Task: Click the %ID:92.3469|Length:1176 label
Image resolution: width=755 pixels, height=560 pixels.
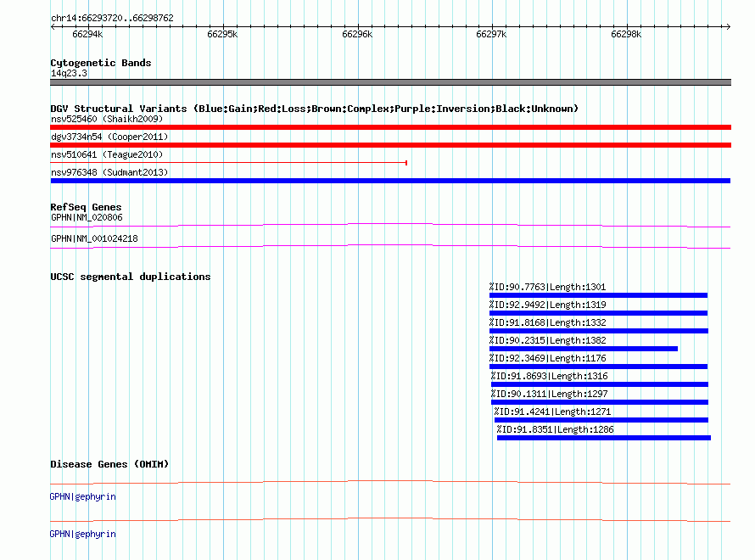Action: [547, 358]
